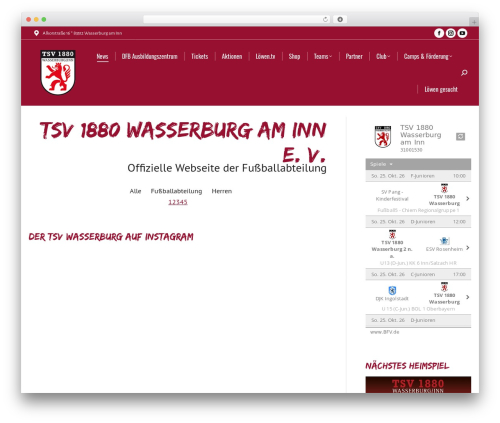500x423 pixels.
Task: Click the D-Junioren 12:00 match date row
Action: click(418, 222)
